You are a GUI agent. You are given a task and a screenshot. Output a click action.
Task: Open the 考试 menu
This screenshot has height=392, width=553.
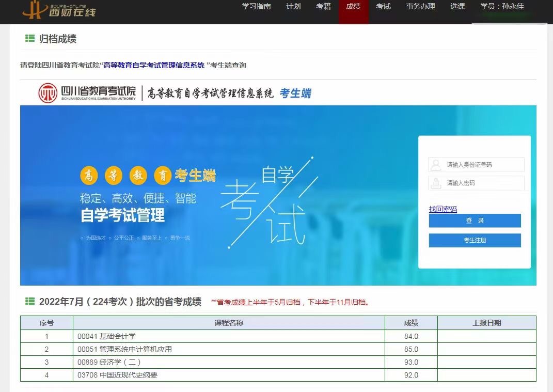(x=383, y=6)
